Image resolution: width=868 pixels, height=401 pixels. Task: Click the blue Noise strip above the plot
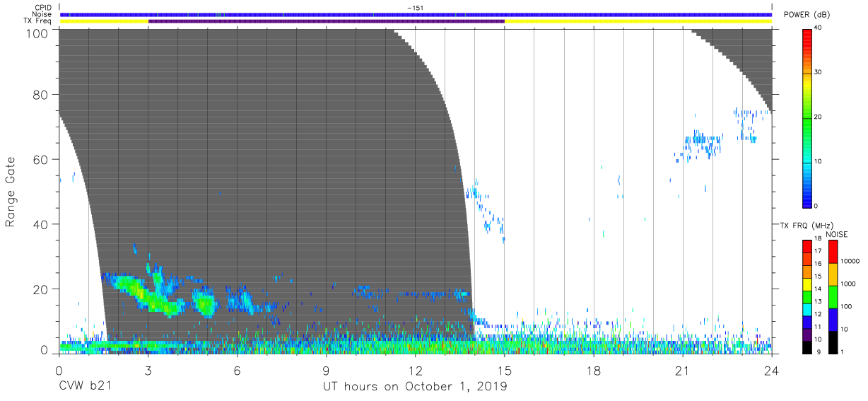[416, 14]
